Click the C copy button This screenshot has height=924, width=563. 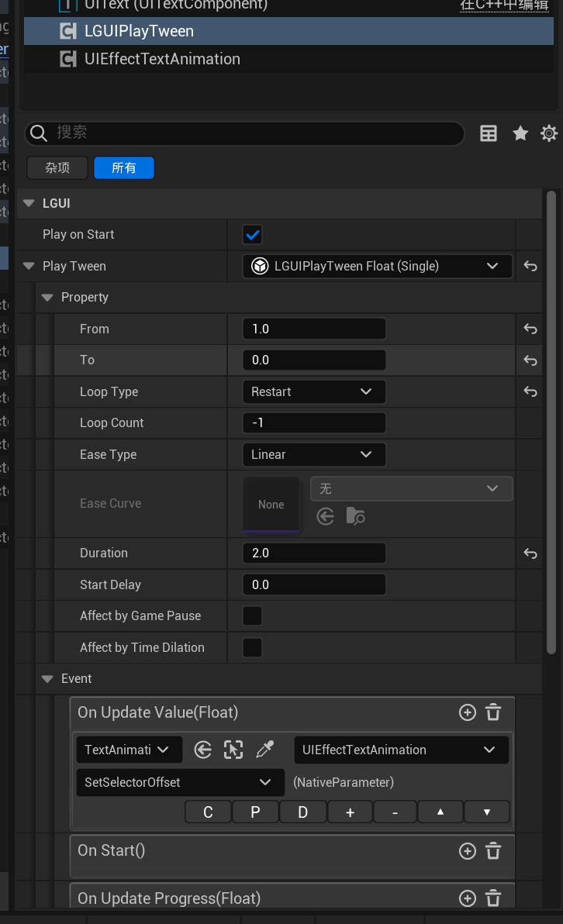point(208,812)
